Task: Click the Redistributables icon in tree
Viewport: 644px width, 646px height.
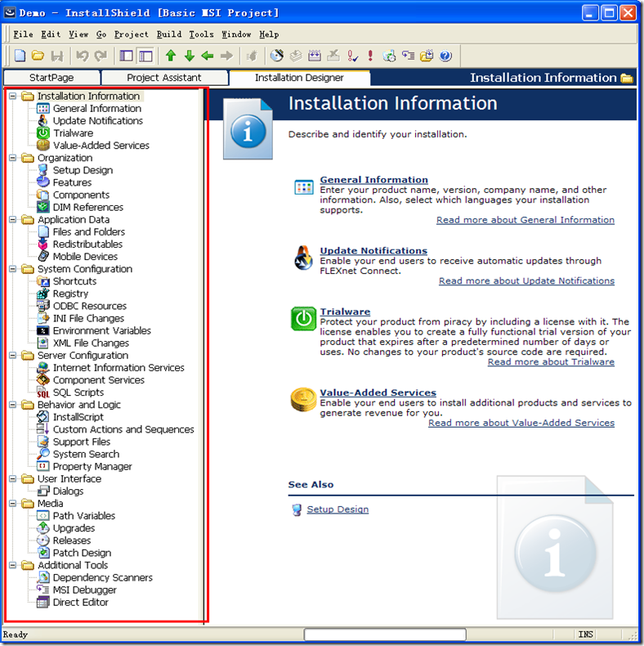Action: [x=42, y=244]
